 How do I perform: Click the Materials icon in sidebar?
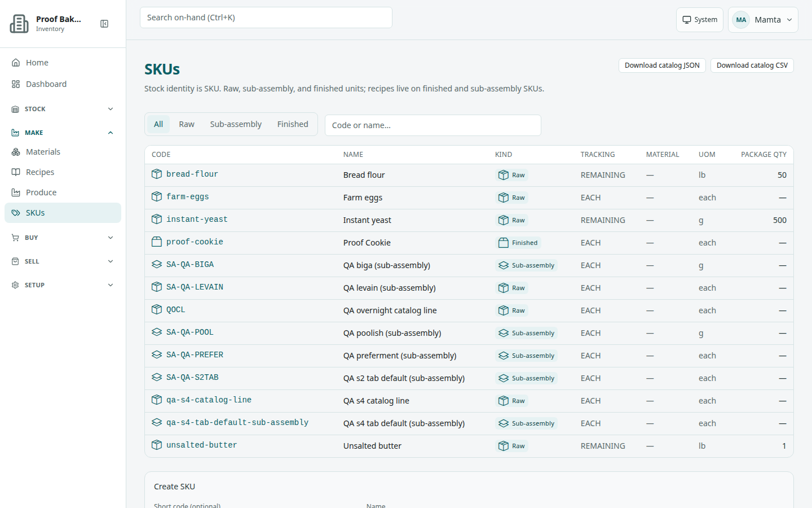coord(16,152)
